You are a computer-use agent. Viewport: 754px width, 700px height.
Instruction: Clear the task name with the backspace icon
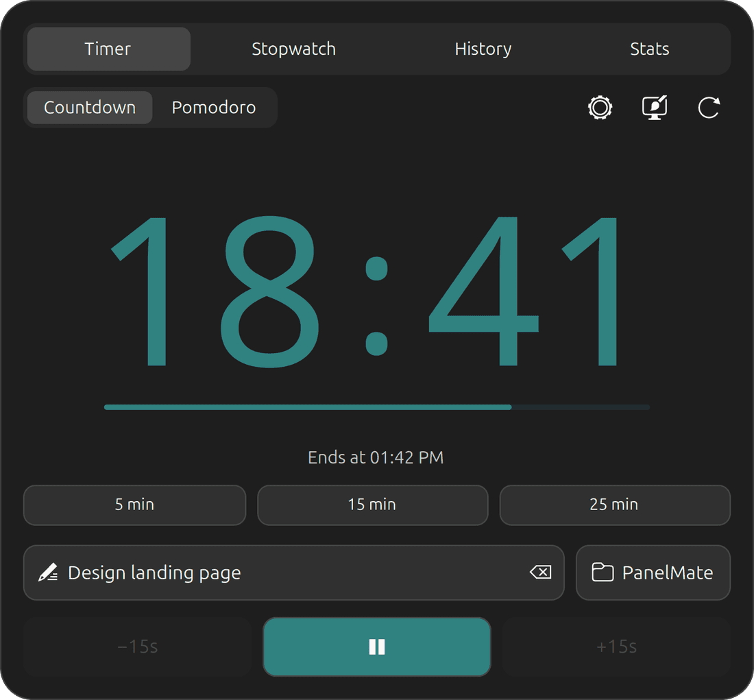(541, 572)
